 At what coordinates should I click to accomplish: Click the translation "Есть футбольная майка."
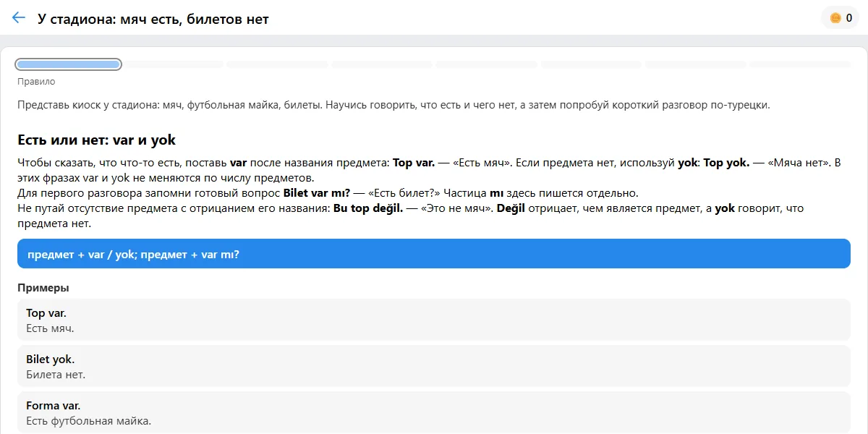pos(88,421)
